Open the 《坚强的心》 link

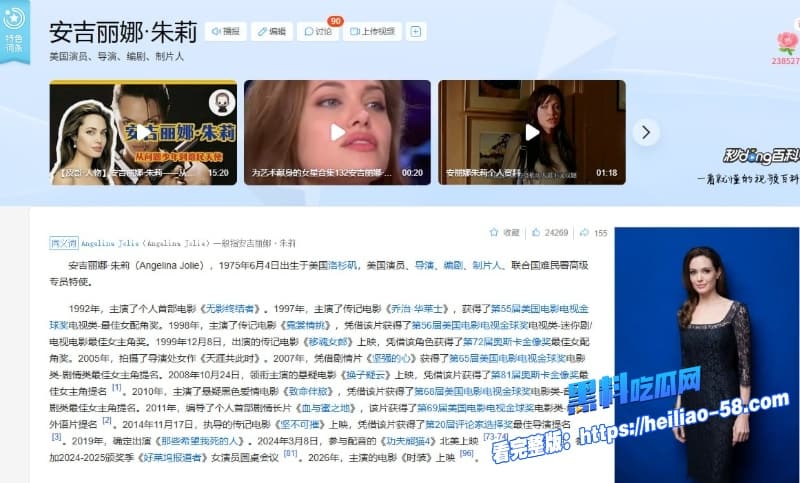(x=391, y=358)
